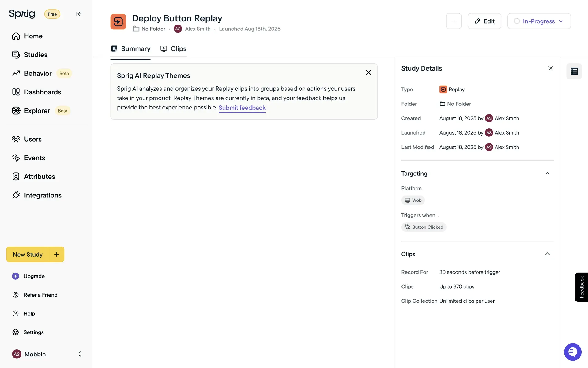This screenshot has width=588, height=368.
Task: Open the vertical Feedback side tab
Action: click(x=581, y=287)
